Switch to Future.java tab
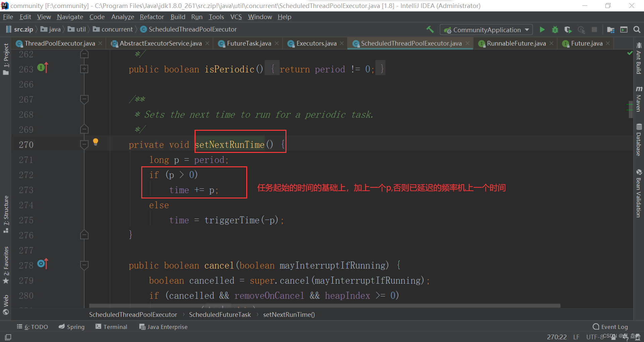Image resolution: width=644 pixels, height=342 pixels. tap(587, 43)
